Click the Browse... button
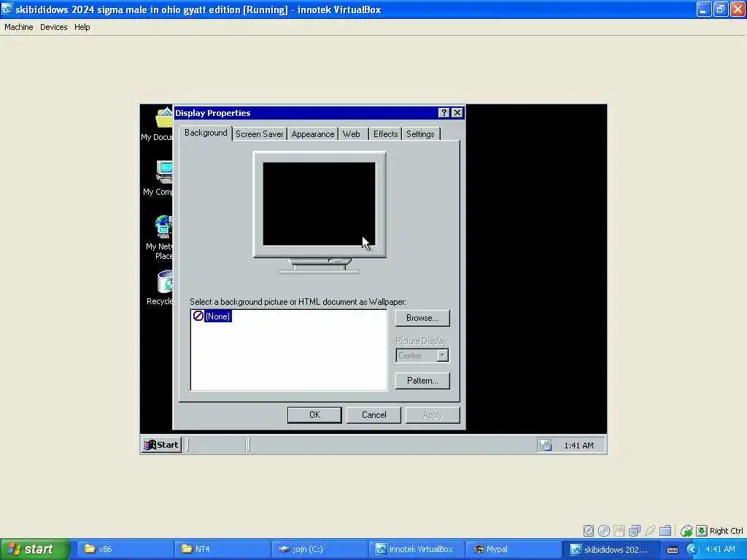Image resolution: width=747 pixels, height=560 pixels. click(422, 318)
